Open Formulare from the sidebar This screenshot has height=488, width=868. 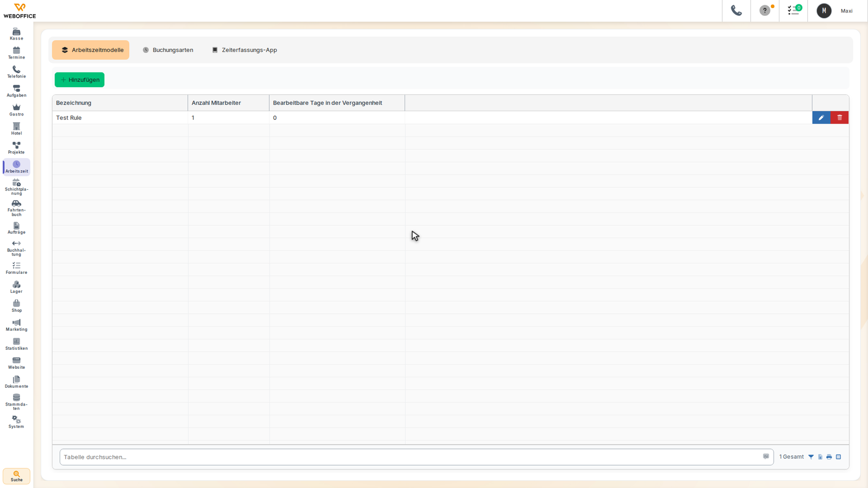(x=16, y=268)
